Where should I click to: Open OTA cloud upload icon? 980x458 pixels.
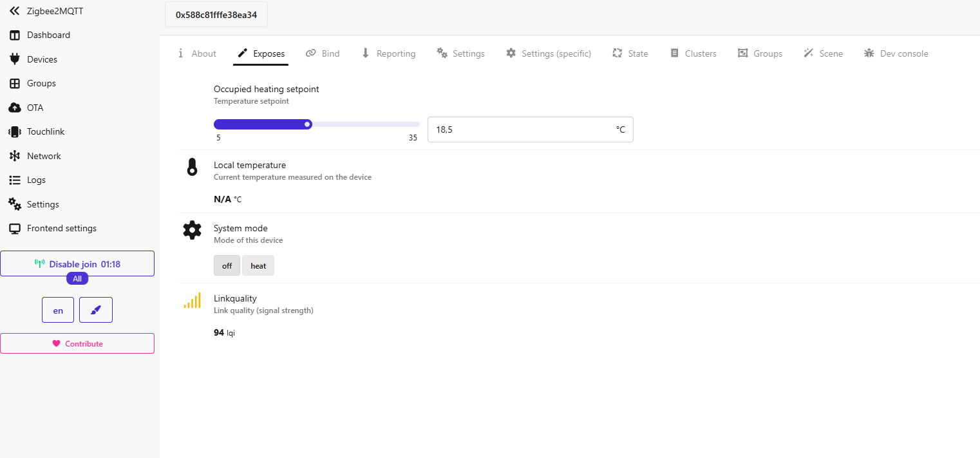click(14, 108)
